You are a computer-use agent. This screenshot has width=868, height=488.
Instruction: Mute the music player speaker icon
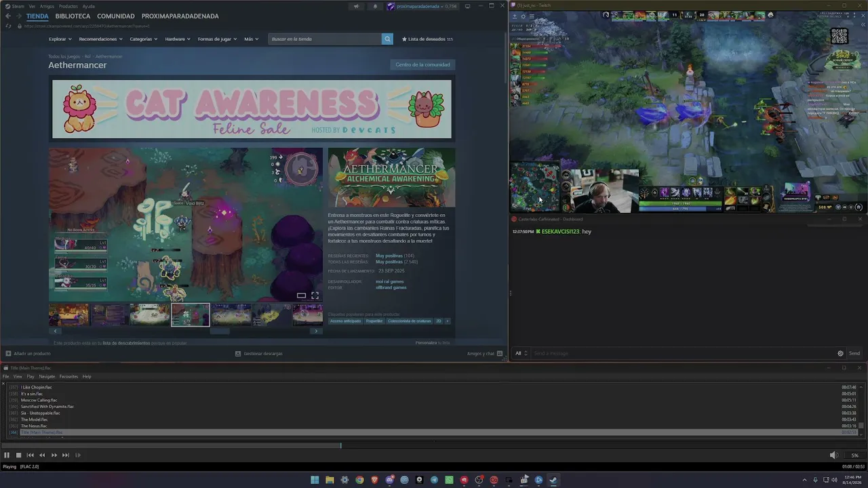[834, 455]
